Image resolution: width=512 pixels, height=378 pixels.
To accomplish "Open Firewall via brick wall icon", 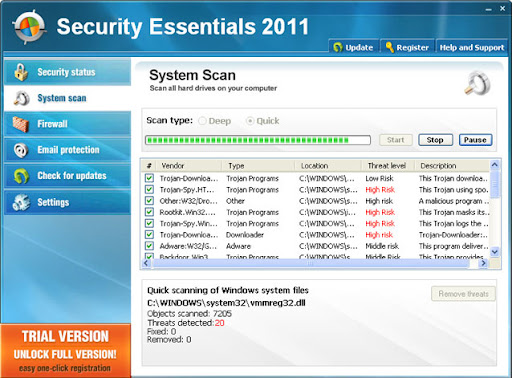I will click(20, 124).
